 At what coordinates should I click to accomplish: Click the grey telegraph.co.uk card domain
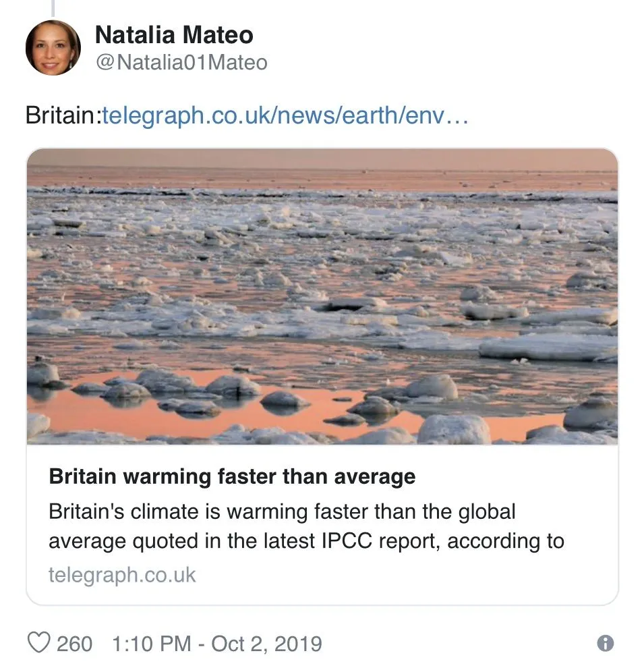coord(122,575)
